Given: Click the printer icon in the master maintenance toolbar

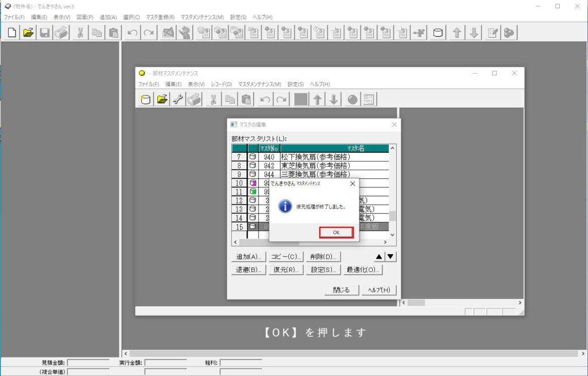Looking at the screenshot, I should (x=194, y=99).
